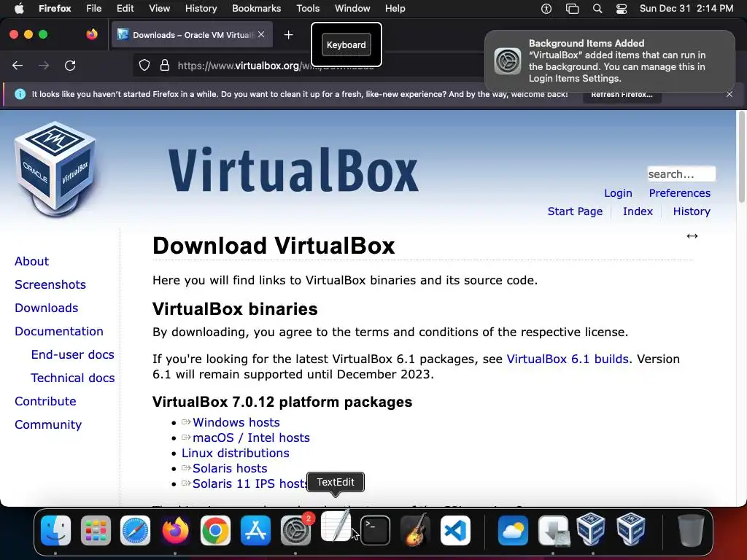Open the Weather app in Dock

[513, 531]
